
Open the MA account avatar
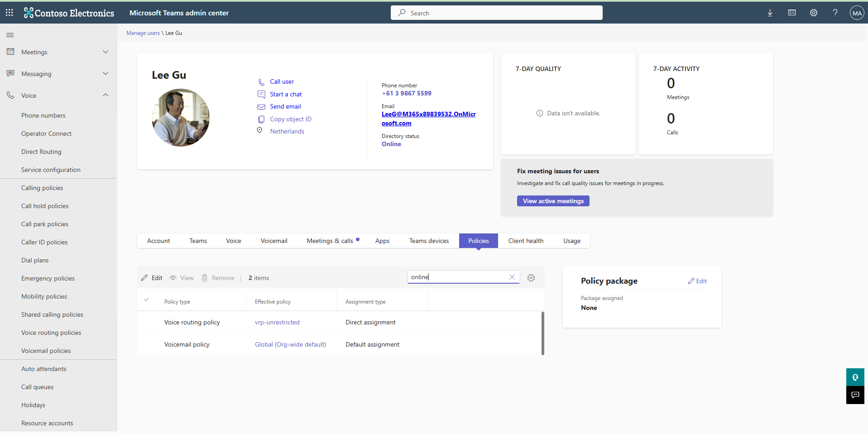(857, 13)
